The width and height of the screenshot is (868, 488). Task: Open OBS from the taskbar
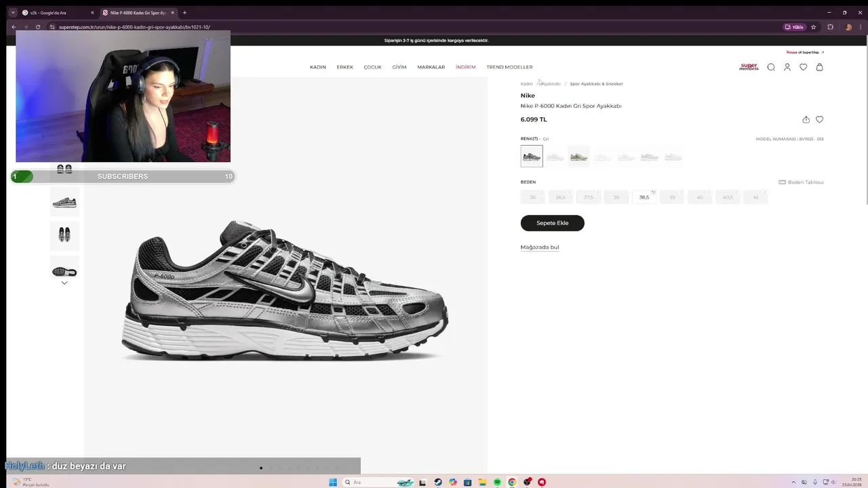tap(527, 483)
